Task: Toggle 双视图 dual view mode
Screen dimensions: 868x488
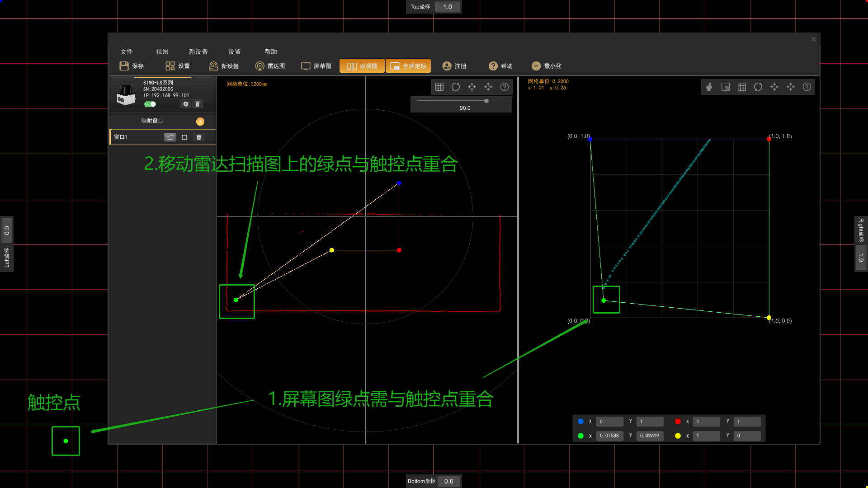Action: (362, 66)
